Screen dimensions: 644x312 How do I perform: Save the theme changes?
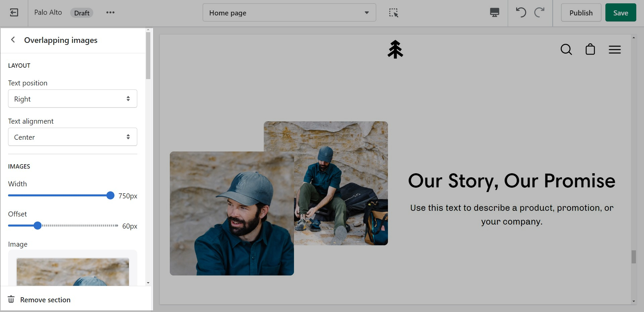(x=620, y=13)
